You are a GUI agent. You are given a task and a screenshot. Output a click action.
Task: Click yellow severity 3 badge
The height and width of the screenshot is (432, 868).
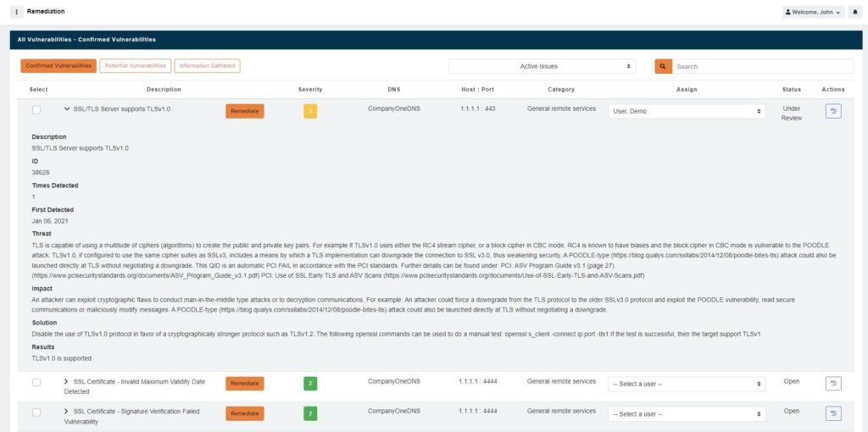coord(310,111)
